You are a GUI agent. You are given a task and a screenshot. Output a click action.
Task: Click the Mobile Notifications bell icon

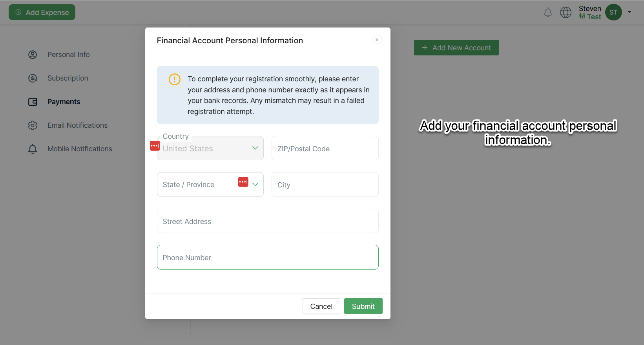coord(33,149)
